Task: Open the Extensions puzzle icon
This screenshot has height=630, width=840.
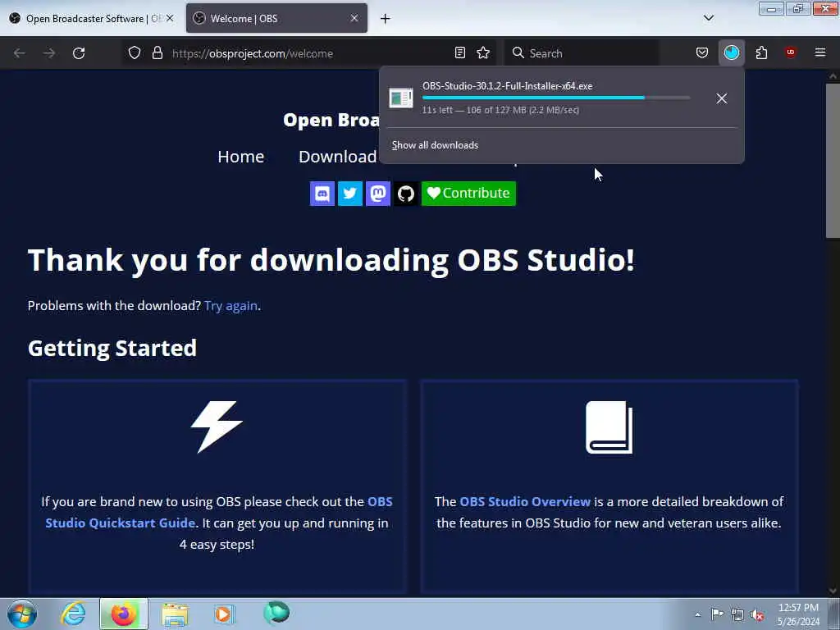Action: 761,53
